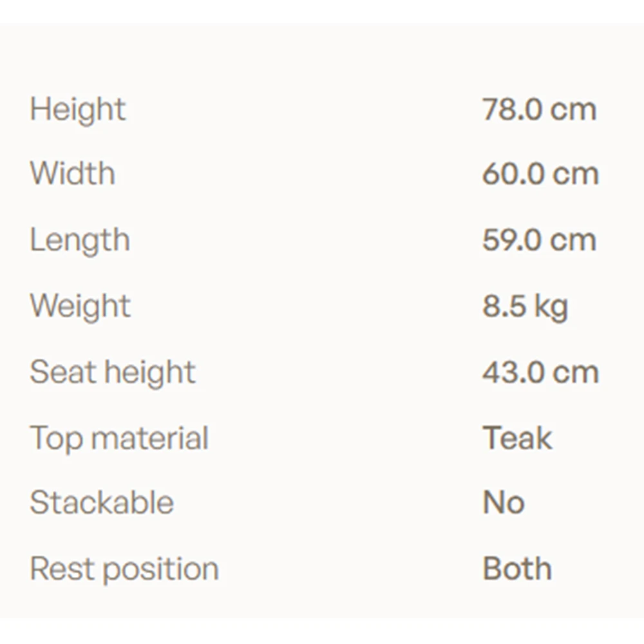Select the Both rest position value
644x644 pixels.
point(516,569)
